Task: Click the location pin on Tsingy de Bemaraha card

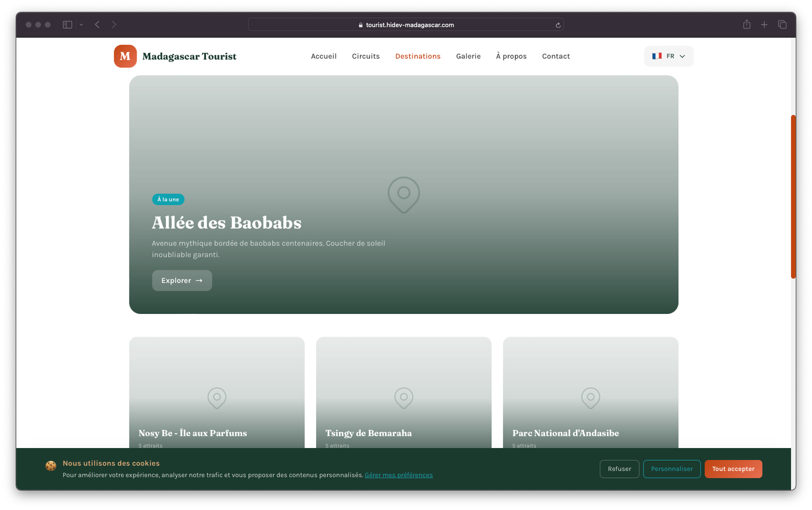Action: pyautogui.click(x=403, y=398)
